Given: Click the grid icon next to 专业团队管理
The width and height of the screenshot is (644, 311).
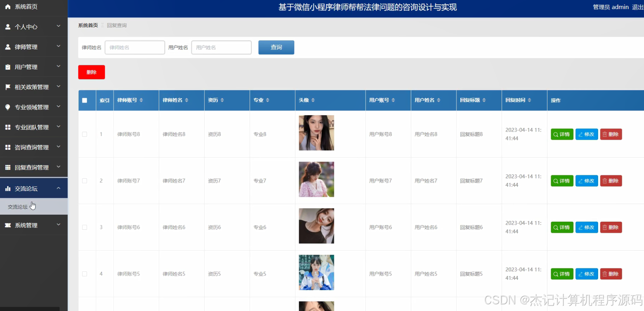Looking at the screenshot, I should point(8,127).
